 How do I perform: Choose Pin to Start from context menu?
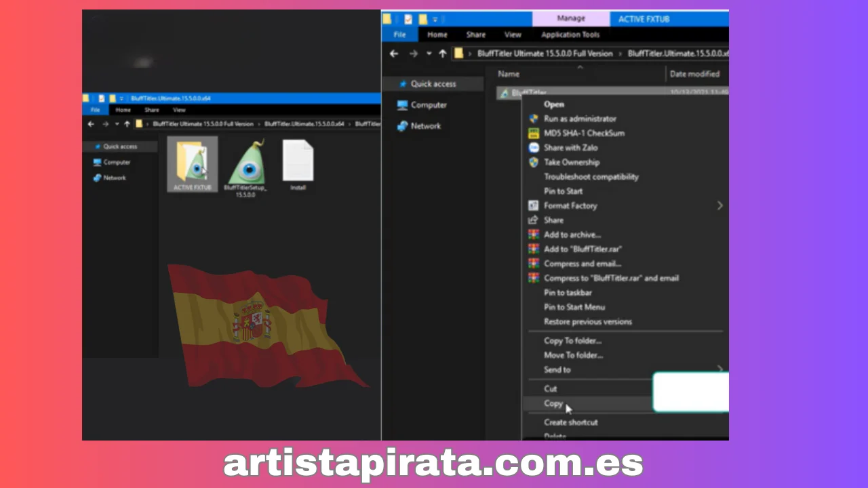[x=563, y=191]
